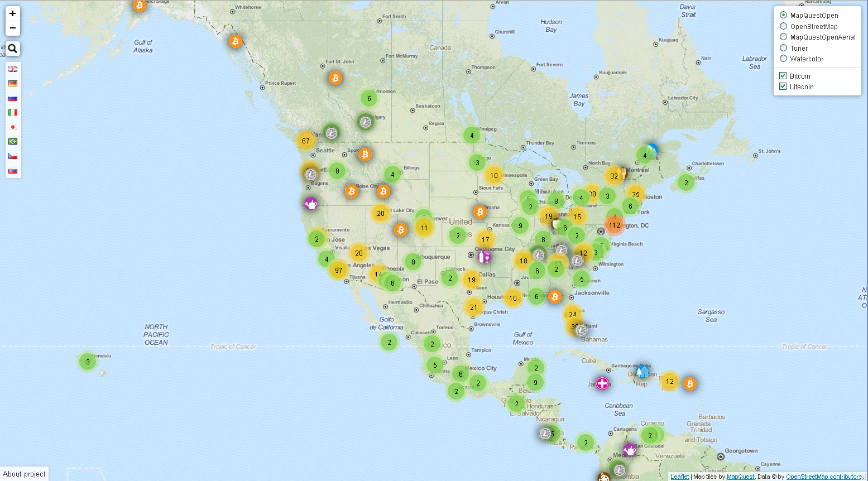Screen dimensions: 868x481
Task: Select the OpenStreetMap base layer
Action: point(783,26)
